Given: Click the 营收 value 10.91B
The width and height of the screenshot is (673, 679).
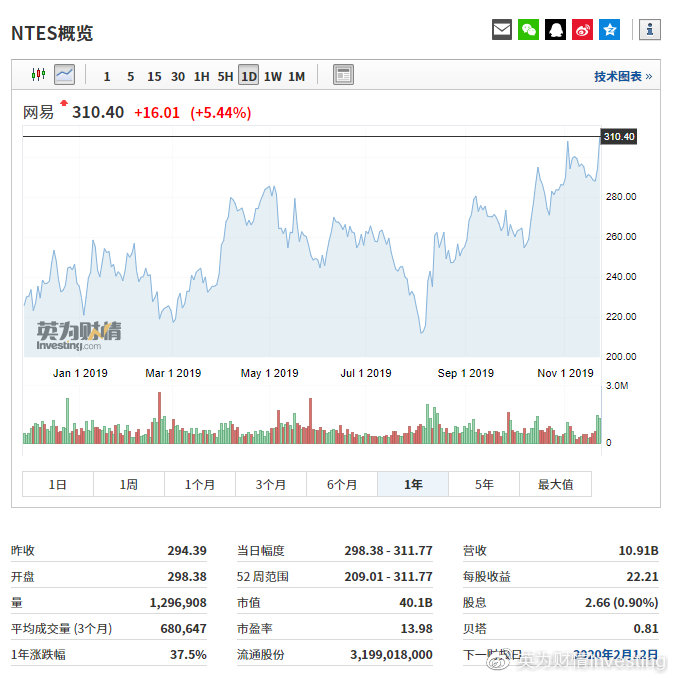Looking at the screenshot, I should (x=639, y=551).
